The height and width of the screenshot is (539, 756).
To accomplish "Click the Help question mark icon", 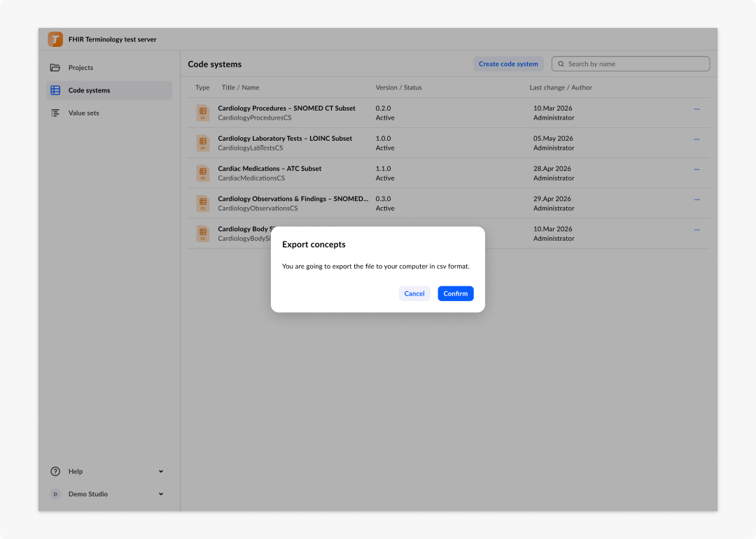I will (x=55, y=471).
